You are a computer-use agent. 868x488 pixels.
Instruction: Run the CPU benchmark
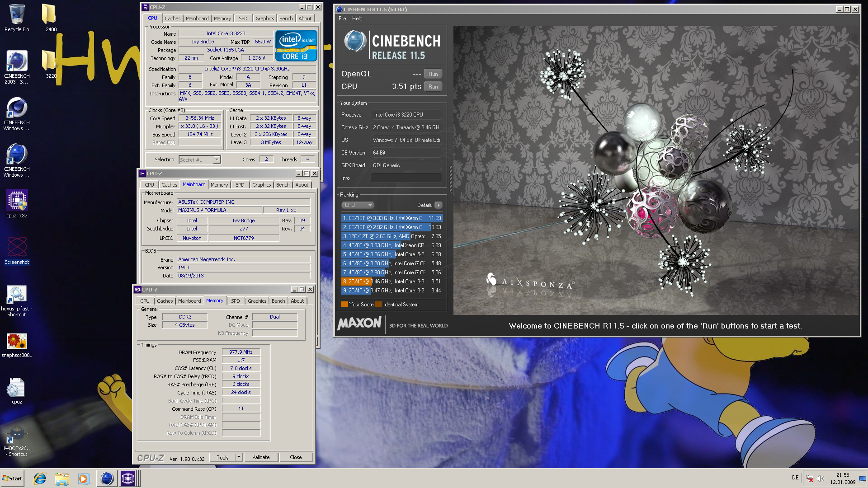[433, 87]
